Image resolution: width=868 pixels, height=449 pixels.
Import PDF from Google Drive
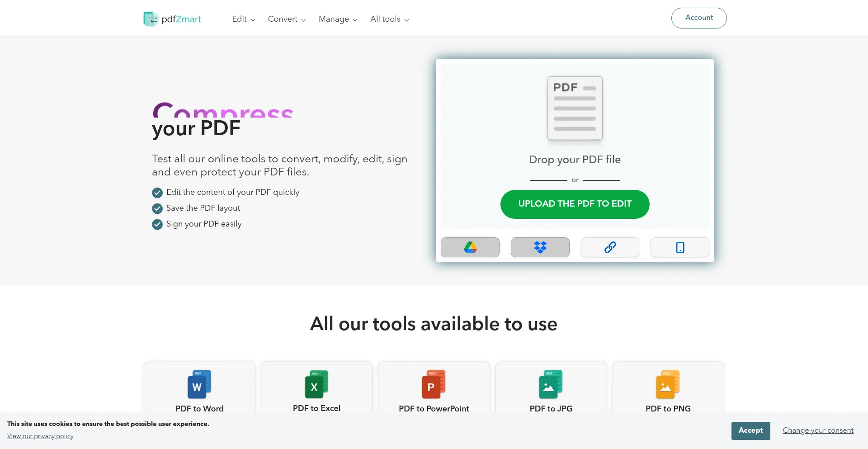click(x=470, y=247)
